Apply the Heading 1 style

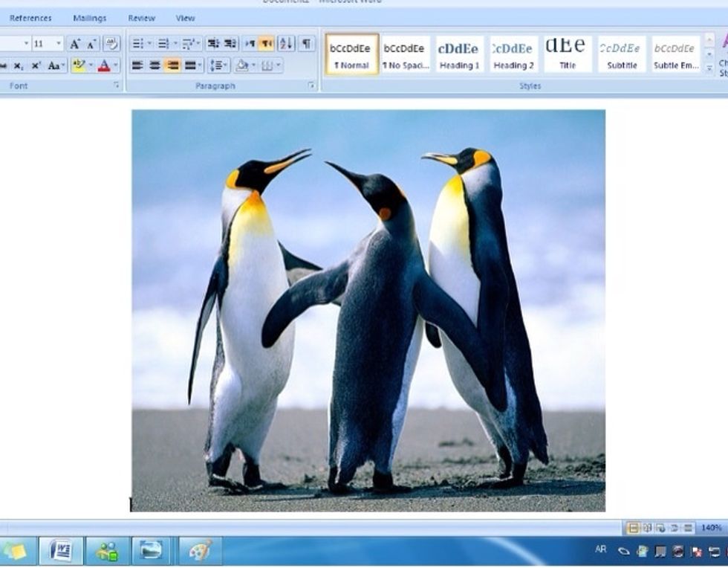(458, 54)
